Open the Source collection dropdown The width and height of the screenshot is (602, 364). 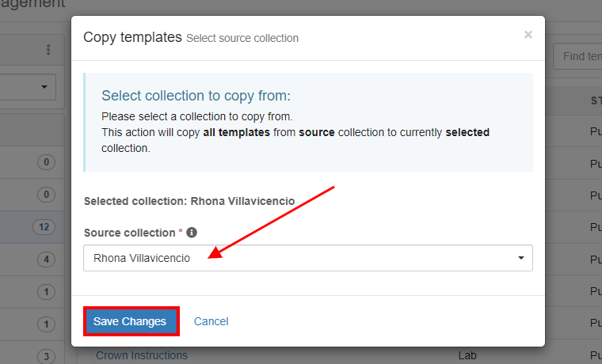[x=308, y=258]
